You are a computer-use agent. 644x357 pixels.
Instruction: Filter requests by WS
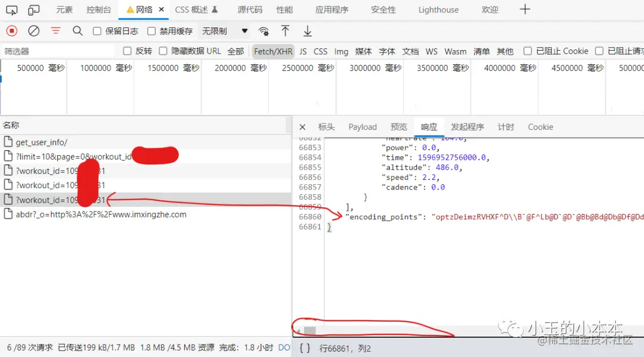pos(431,51)
